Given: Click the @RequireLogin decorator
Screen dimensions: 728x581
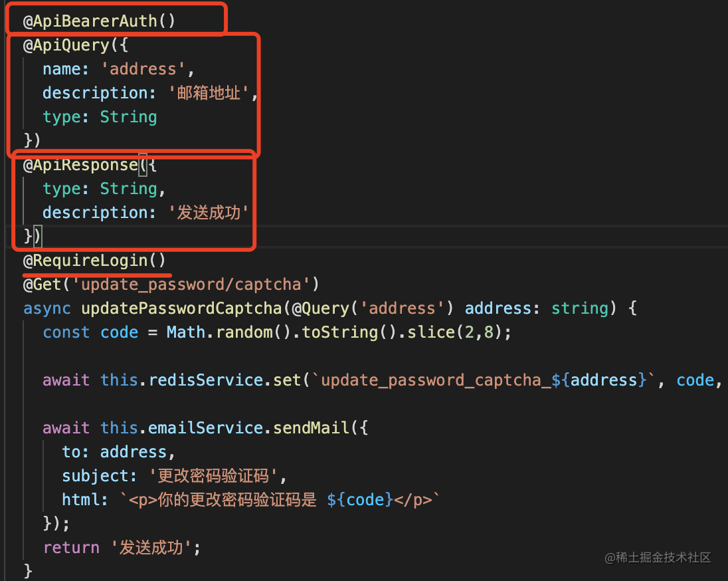Looking at the screenshot, I should [x=94, y=261].
